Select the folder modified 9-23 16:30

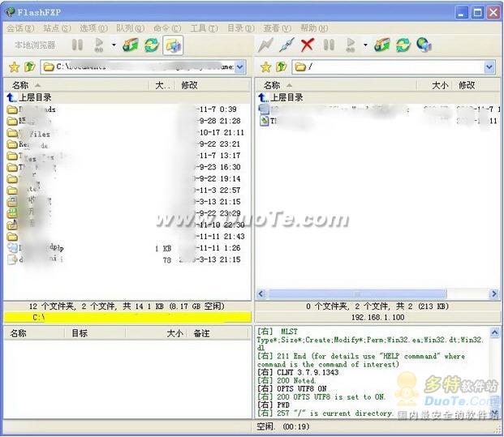(127, 167)
